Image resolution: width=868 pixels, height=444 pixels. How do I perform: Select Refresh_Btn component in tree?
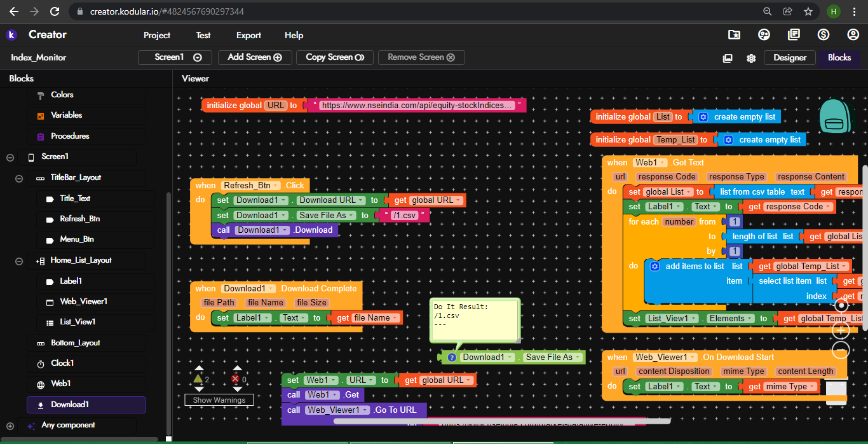tap(79, 219)
